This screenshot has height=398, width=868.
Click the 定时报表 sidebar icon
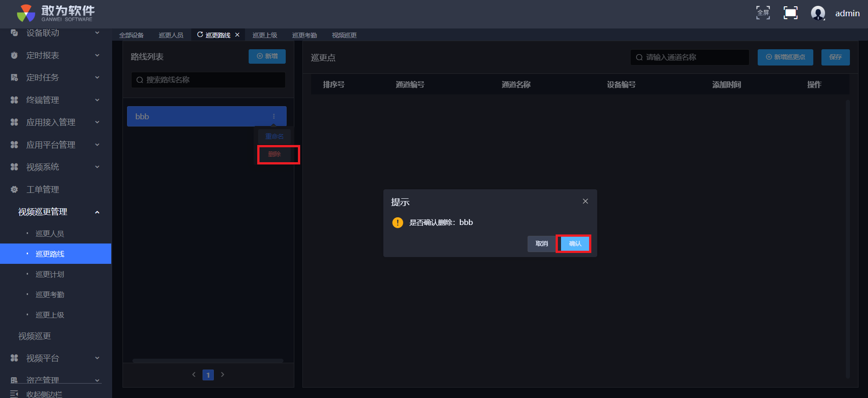click(x=14, y=55)
